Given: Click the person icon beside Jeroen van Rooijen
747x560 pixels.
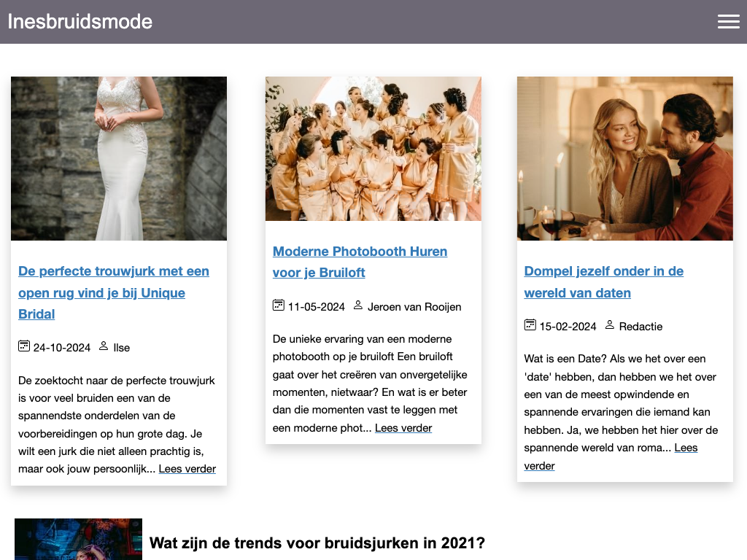Looking at the screenshot, I should pyautogui.click(x=358, y=306).
